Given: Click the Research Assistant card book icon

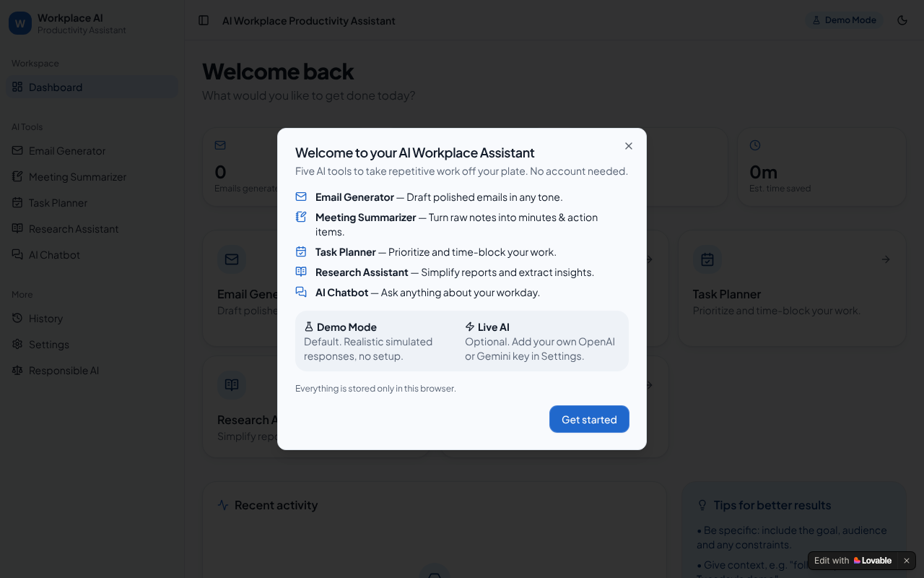Looking at the screenshot, I should coord(232,385).
